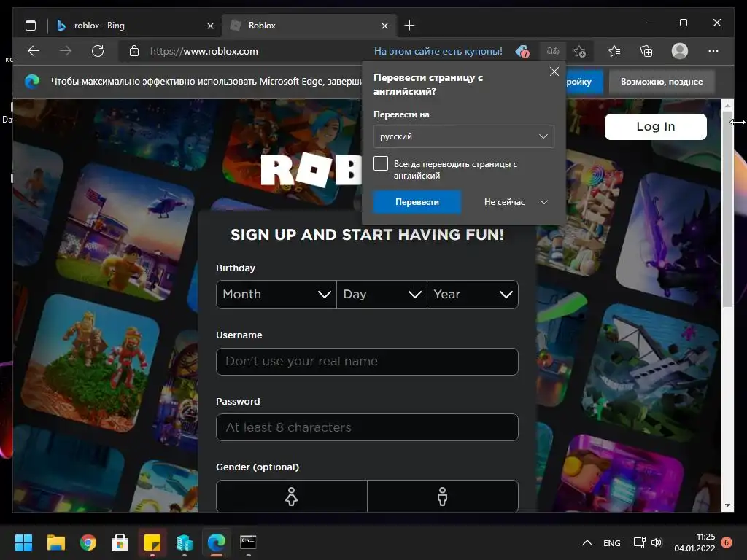Go back to the previous page
Image resolution: width=747 pixels, height=560 pixels.
pyautogui.click(x=34, y=51)
